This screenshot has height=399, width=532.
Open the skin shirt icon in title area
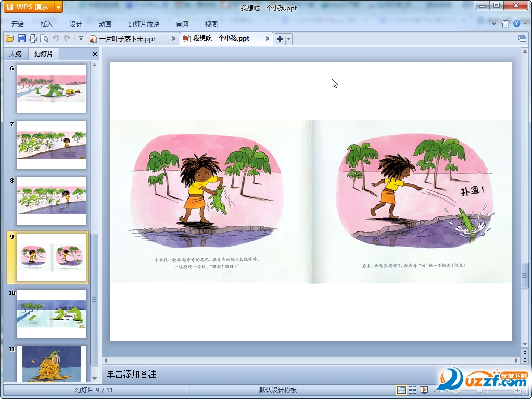(505, 23)
